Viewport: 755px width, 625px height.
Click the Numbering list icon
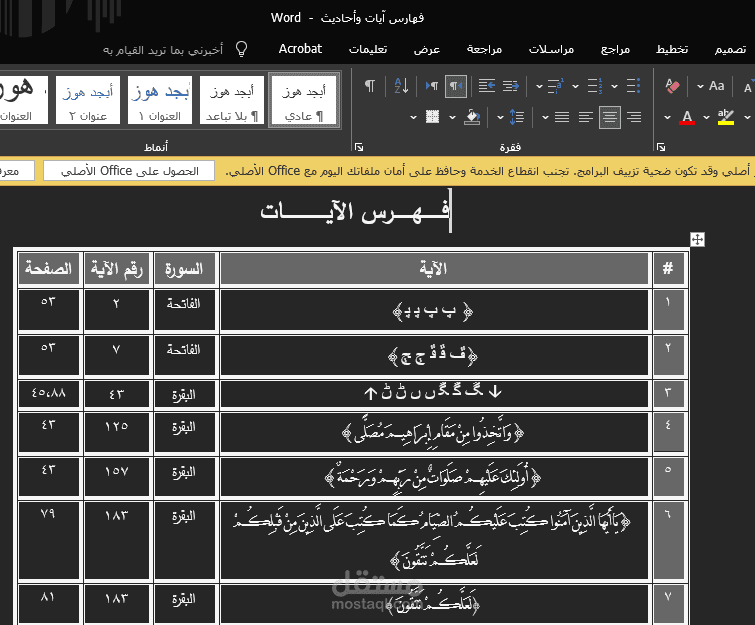tap(595, 86)
